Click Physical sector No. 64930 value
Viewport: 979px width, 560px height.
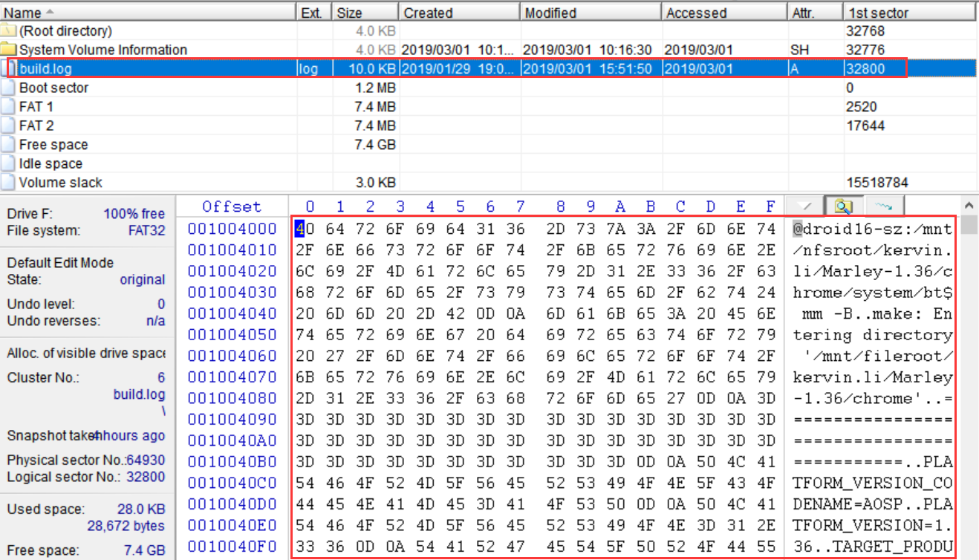pyautogui.click(x=146, y=460)
